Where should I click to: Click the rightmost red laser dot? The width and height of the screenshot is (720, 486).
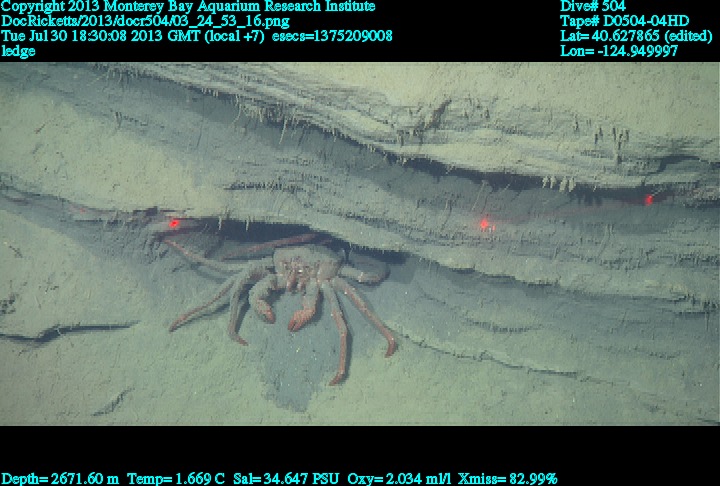[x=649, y=199]
